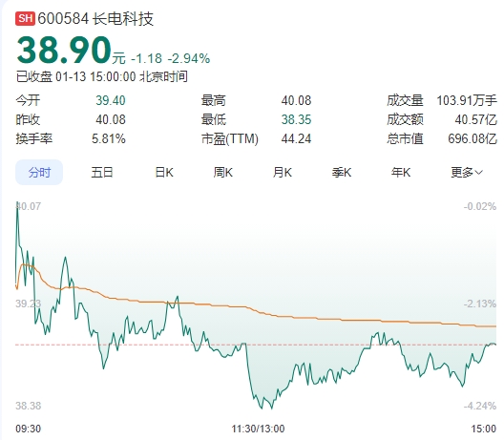Click the 最高 label
The height and width of the screenshot is (440, 504).
pyautogui.click(x=214, y=100)
